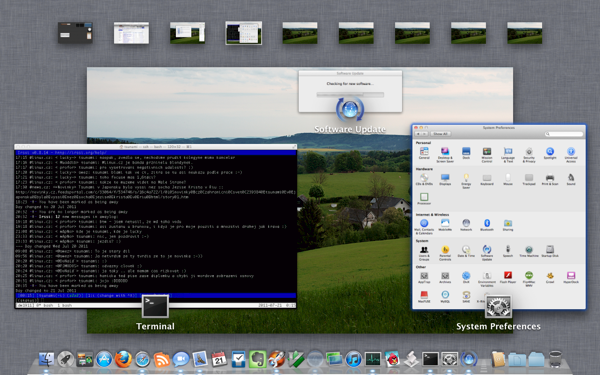Open the Startup Disk preference pane
The height and width of the screenshot is (375, 600).
point(550,251)
